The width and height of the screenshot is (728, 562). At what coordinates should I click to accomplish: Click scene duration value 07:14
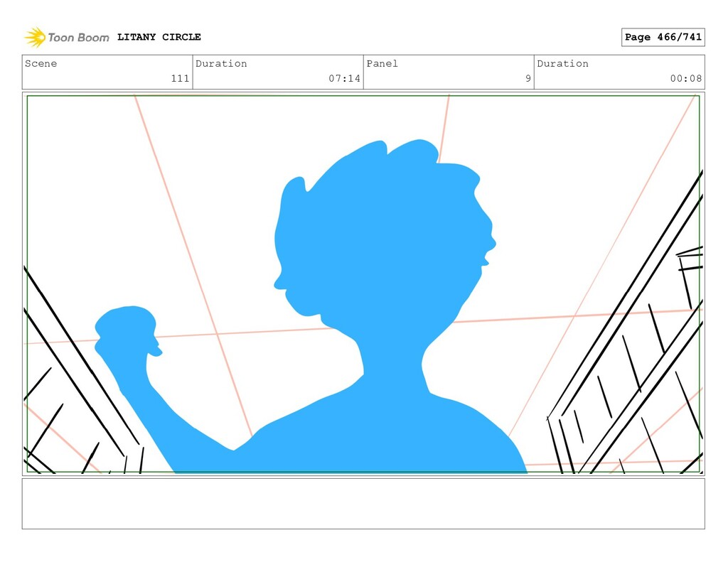[345, 78]
